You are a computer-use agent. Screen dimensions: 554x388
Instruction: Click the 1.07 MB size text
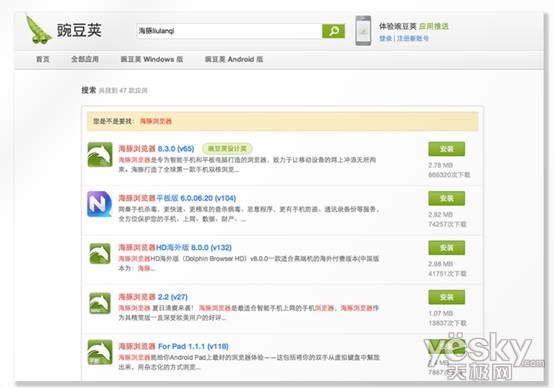pyautogui.click(x=440, y=313)
